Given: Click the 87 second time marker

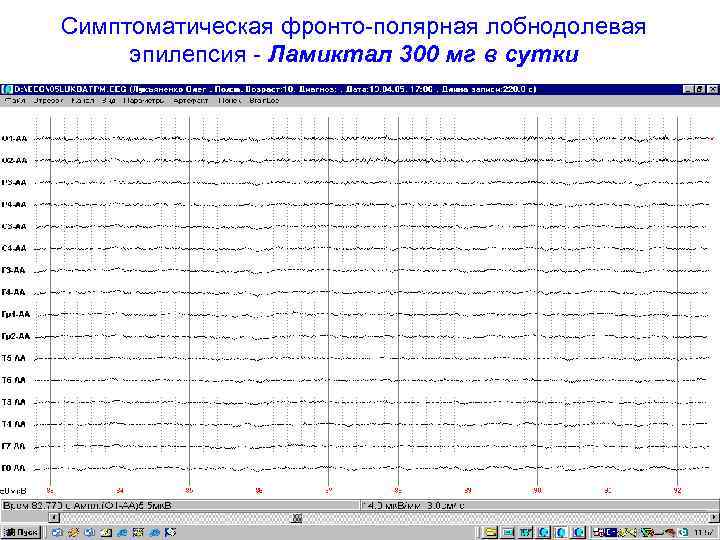Looking at the screenshot, I should [329, 491].
